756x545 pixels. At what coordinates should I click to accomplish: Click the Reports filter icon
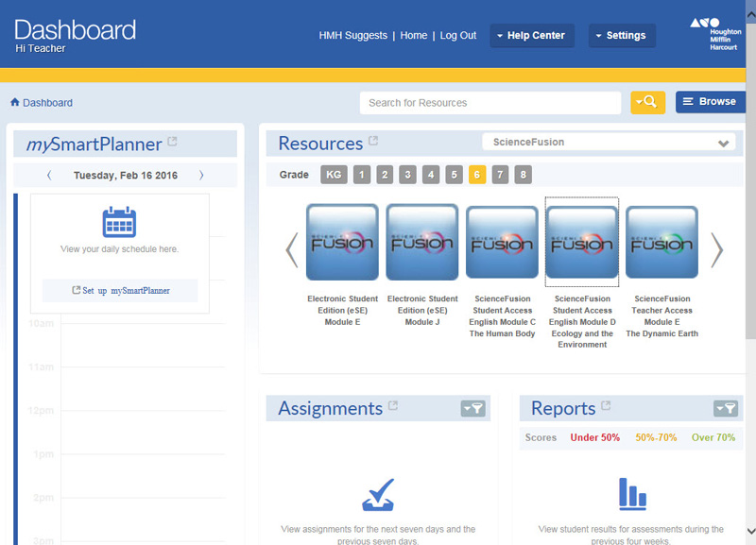(x=725, y=408)
